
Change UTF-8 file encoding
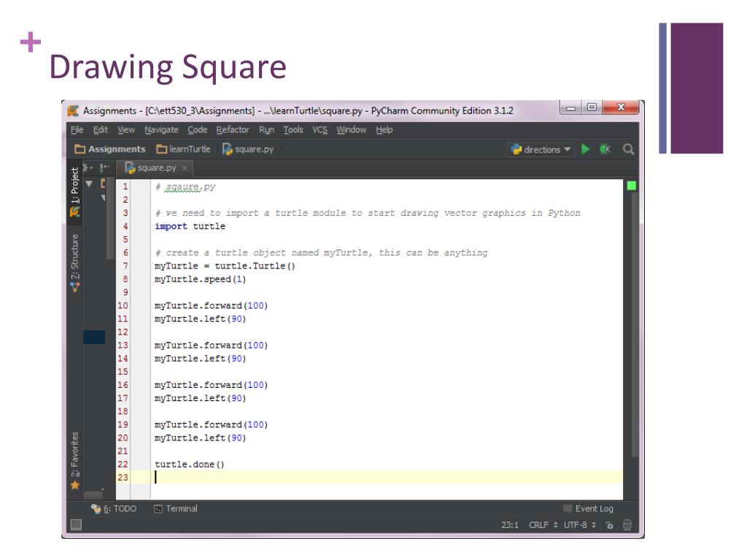pos(580,525)
